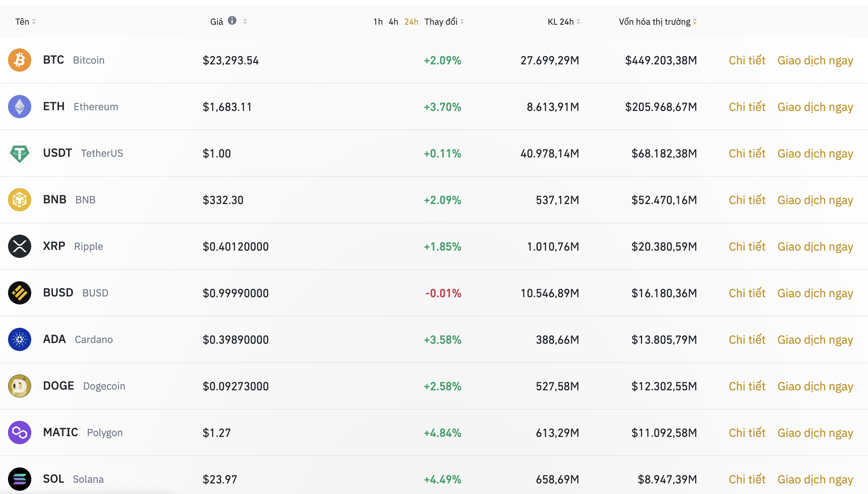Viewport: 868px width, 494px height.
Task: Click Bitcoin price $23,293.54
Action: click(231, 60)
